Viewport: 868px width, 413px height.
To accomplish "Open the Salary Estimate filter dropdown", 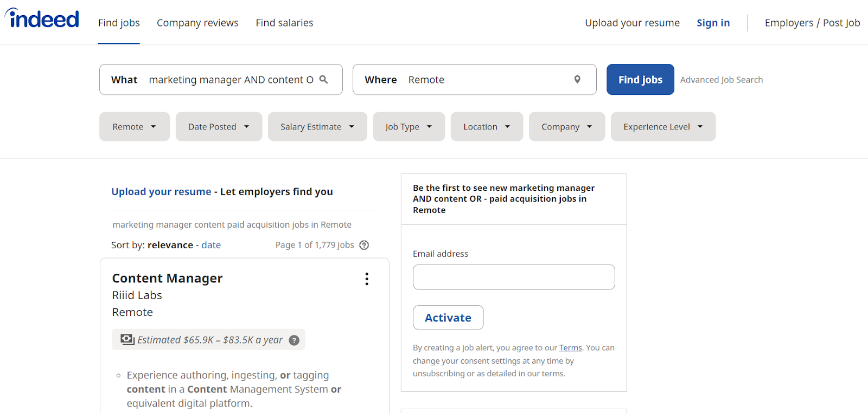I will (317, 127).
